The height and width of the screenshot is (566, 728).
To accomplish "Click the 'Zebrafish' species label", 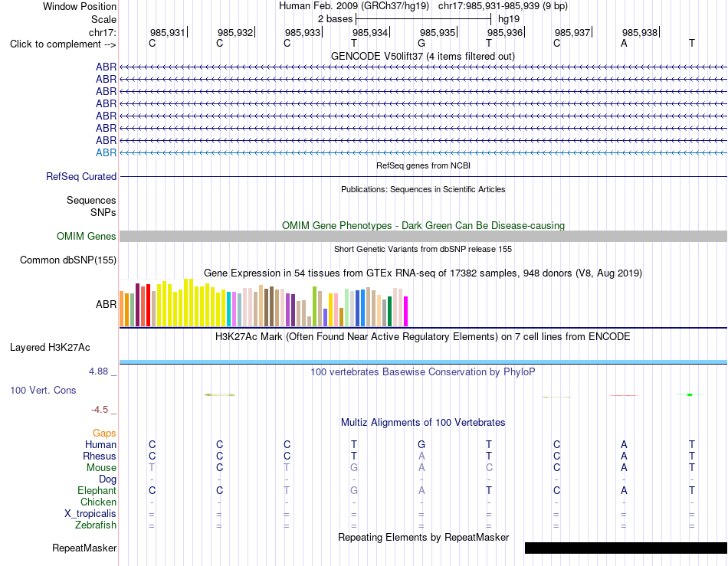I will point(96,525).
